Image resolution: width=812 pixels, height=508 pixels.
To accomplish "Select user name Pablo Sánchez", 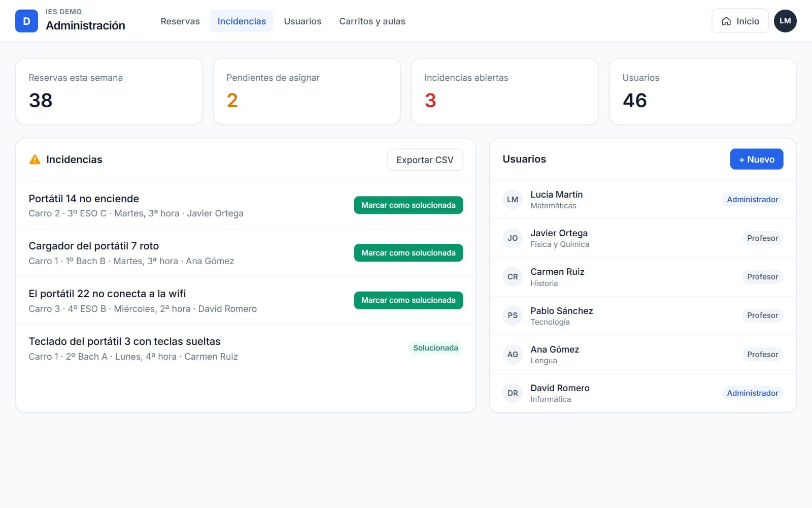I will (561, 311).
